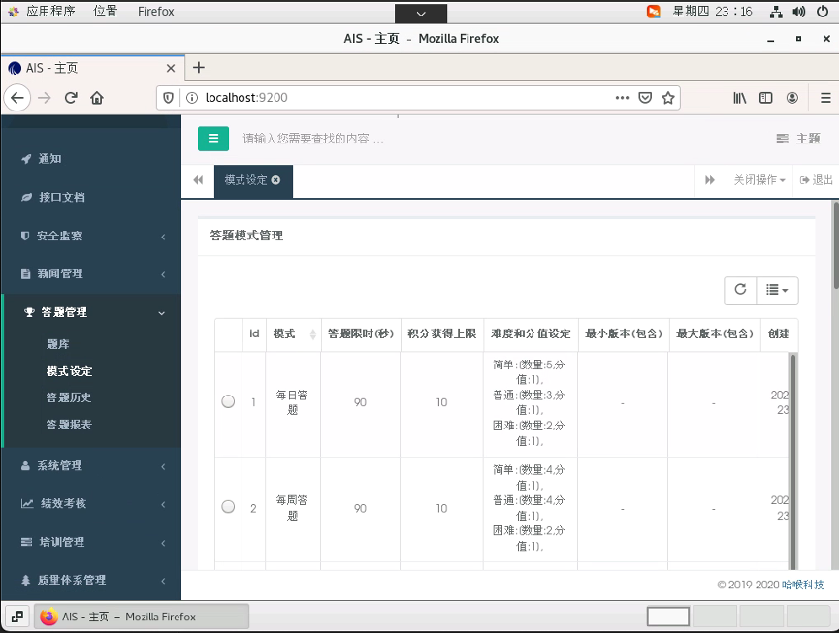Viewport: 840px width, 634px height.
Task: Click the Firefox forward arrow
Action: click(45, 98)
